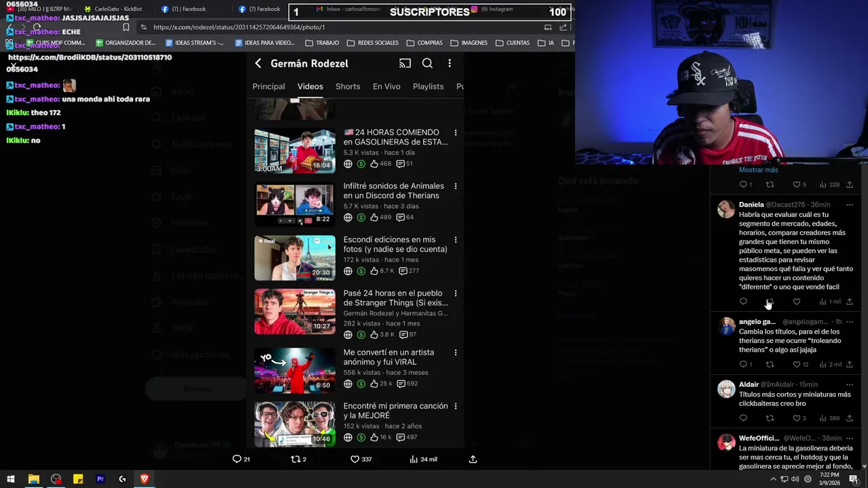Click the back arrow beside Germán Rodezel
Image resolution: width=868 pixels, height=488 pixels.
click(258, 63)
